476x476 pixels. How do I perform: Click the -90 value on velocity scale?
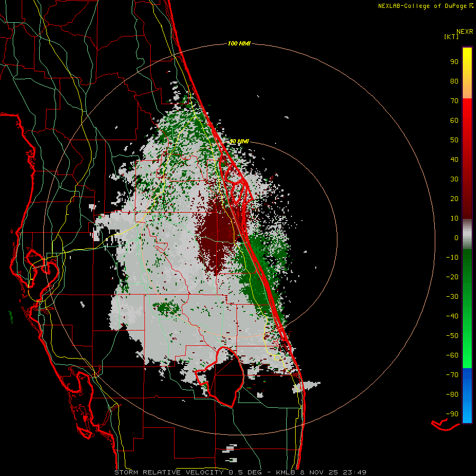coord(452,414)
